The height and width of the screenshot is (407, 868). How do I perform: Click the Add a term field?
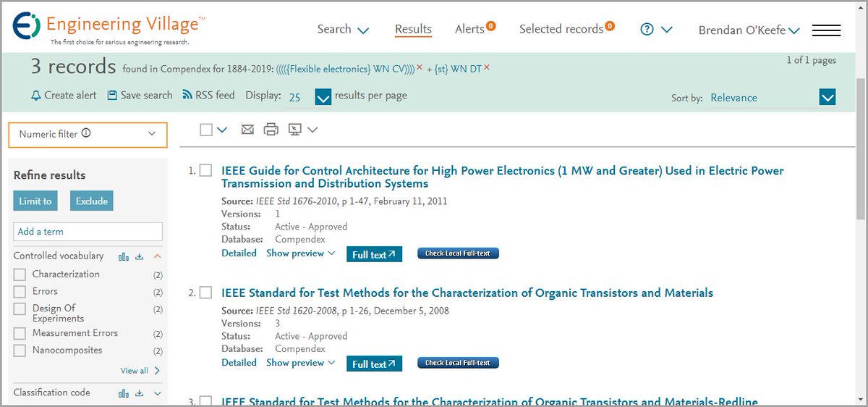click(88, 232)
